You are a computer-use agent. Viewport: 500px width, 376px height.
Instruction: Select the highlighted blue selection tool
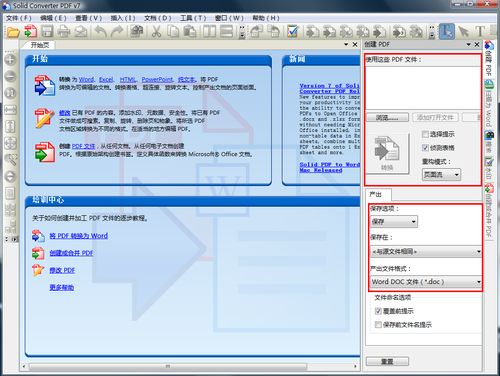[x=447, y=32]
